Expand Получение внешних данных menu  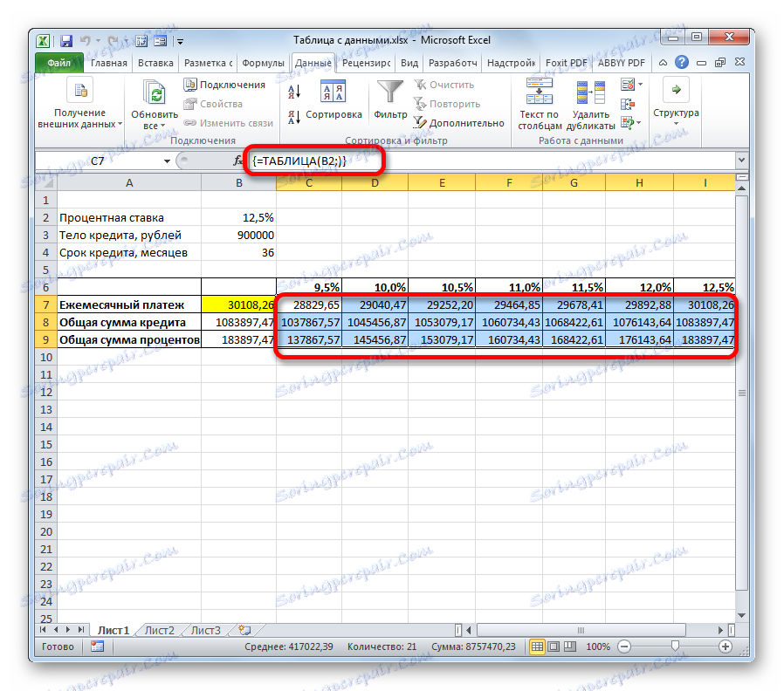tap(80, 105)
